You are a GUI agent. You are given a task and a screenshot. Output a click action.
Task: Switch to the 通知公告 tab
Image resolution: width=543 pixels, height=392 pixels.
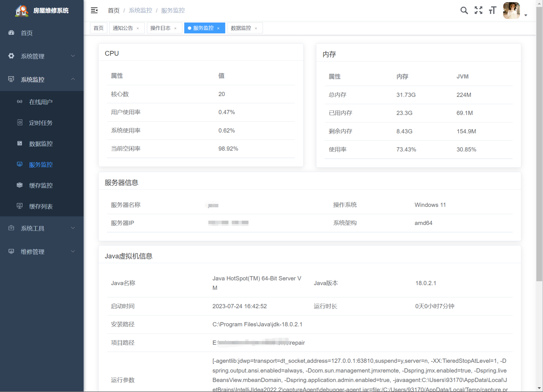[123, 28]
